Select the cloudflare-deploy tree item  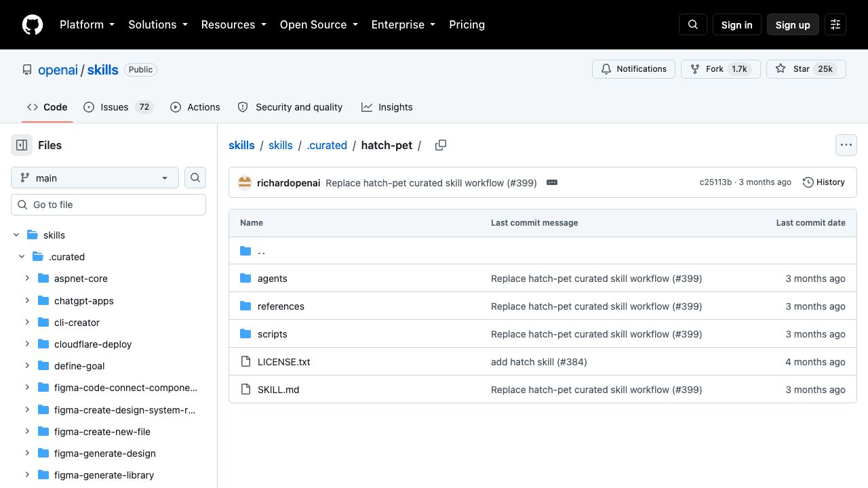tap(93, 344)
